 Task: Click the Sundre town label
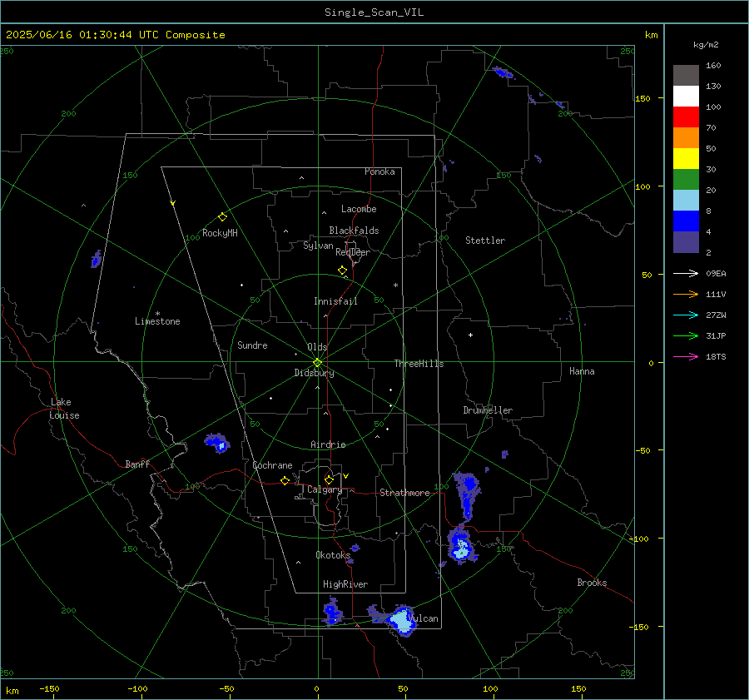coord(252,345)
